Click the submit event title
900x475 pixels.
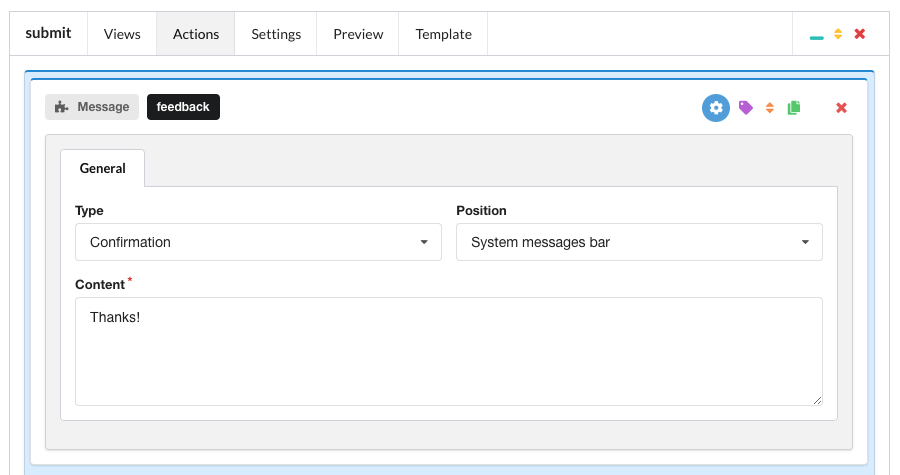coord(48,33)
